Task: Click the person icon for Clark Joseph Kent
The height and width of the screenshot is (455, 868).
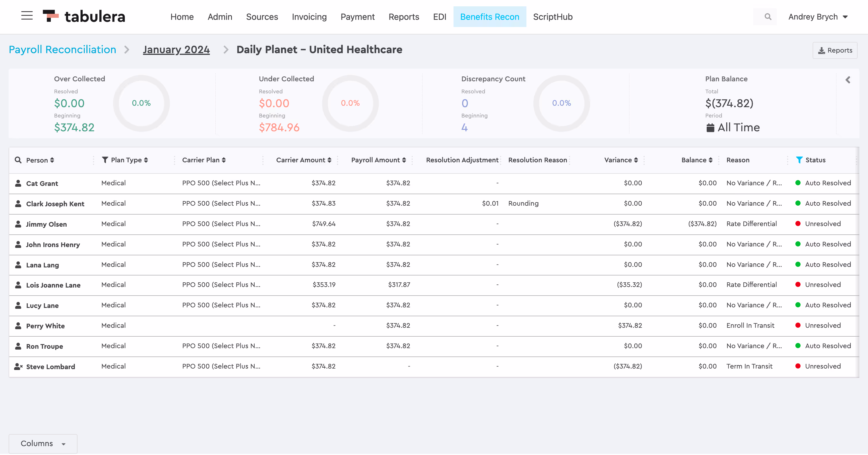Action: (x=18, y=204)
